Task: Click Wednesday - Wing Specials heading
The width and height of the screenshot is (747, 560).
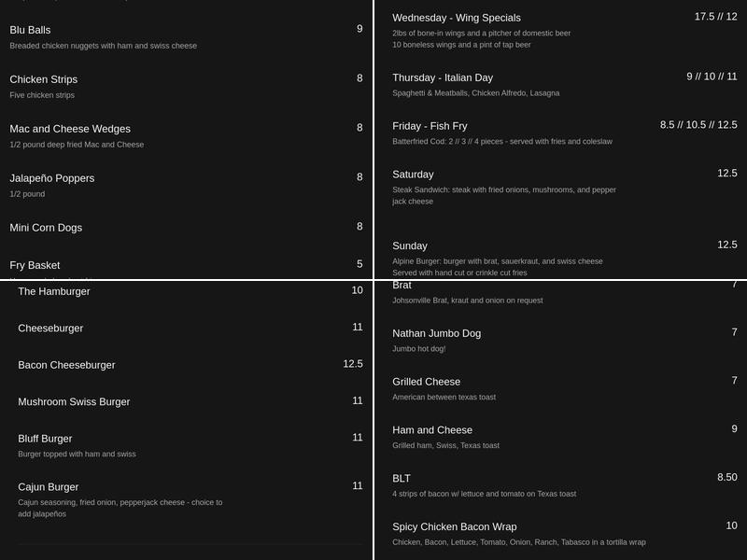Action: pos(457,18)
